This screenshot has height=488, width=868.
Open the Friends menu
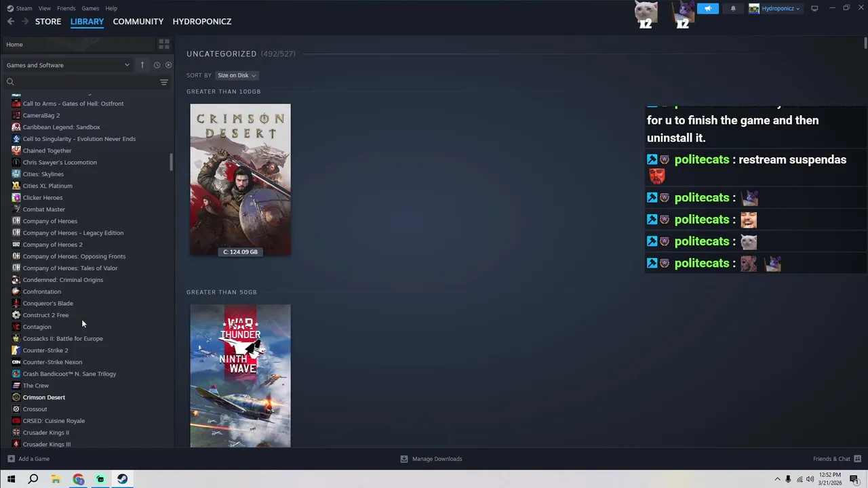click(x=66, y=8)
